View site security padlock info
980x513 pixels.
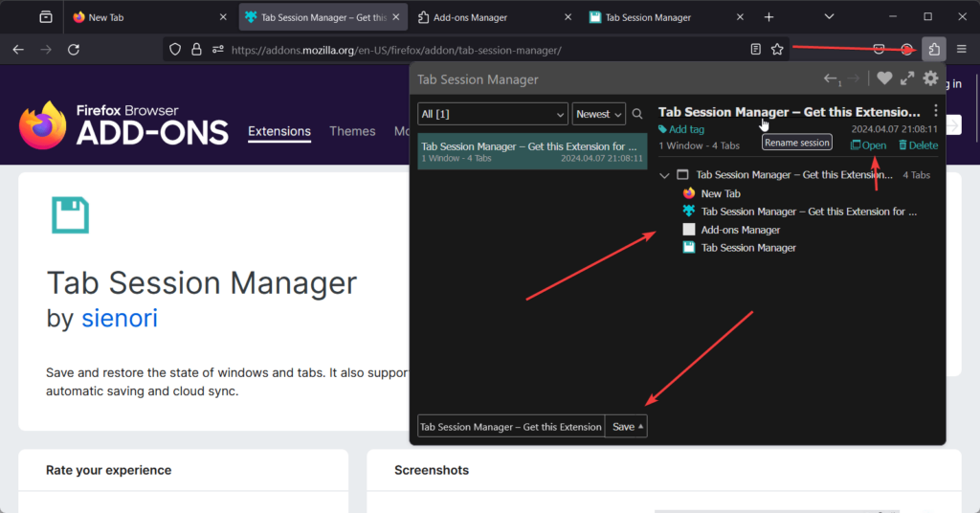click(196, 50)
